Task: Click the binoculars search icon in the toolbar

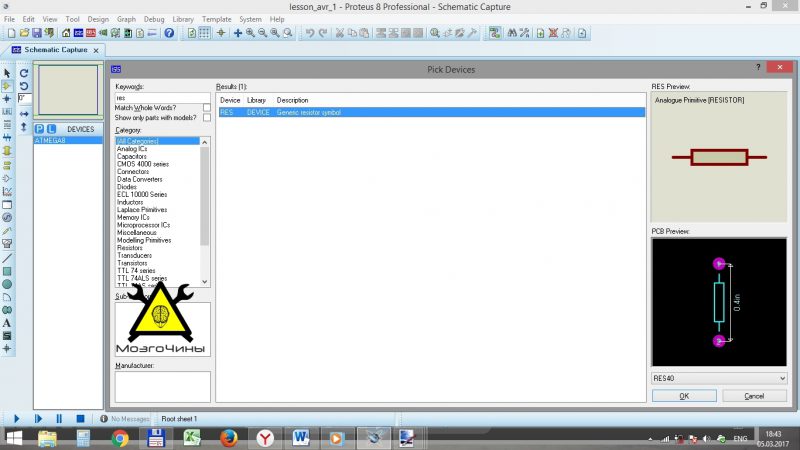Action: 512,33
